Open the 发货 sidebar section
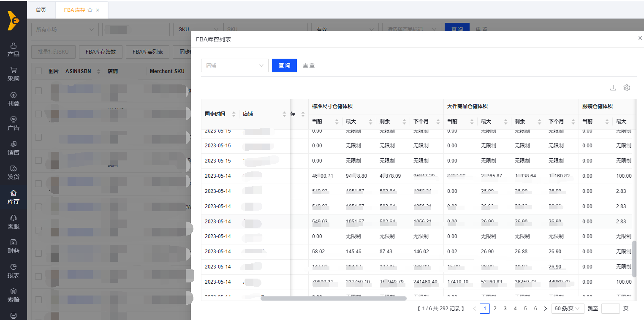The height and width of the screenshot is (320, 644). coord(14,172)
